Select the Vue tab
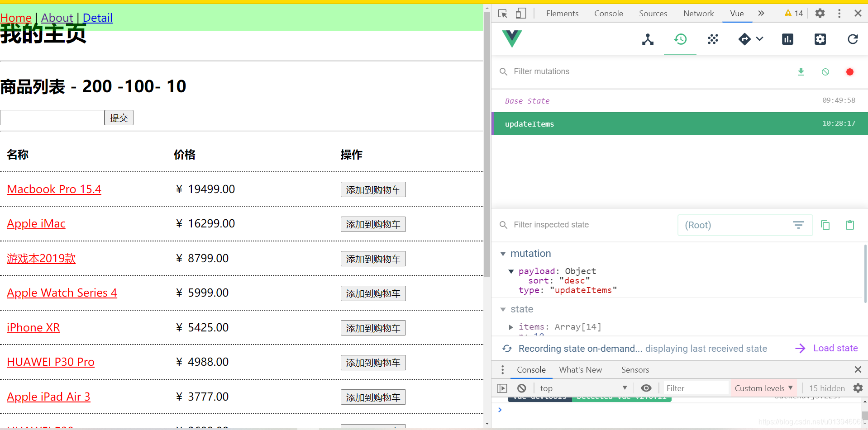Viewport: 868px width, 430px height. click(x=737, y=14)
